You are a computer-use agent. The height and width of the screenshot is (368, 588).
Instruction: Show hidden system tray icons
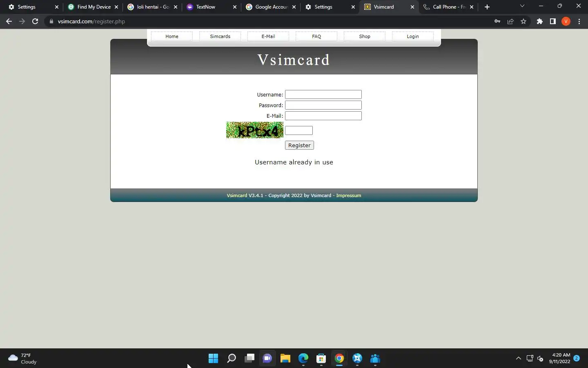519,359
